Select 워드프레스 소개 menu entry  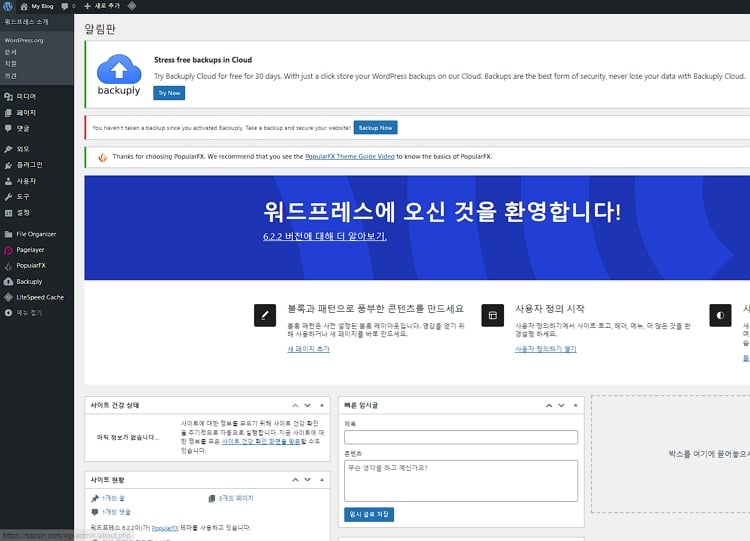(27, 22)
